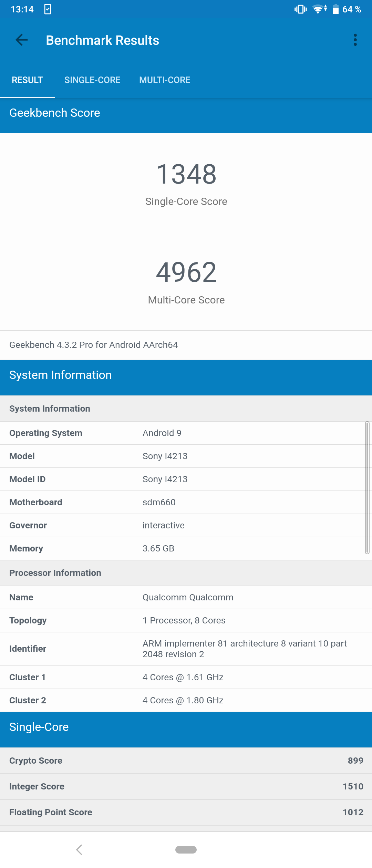Switch to the MULTI-CORE tab
Image resolution: width=372 pixels, height=868 pixels.
point(165,80)
